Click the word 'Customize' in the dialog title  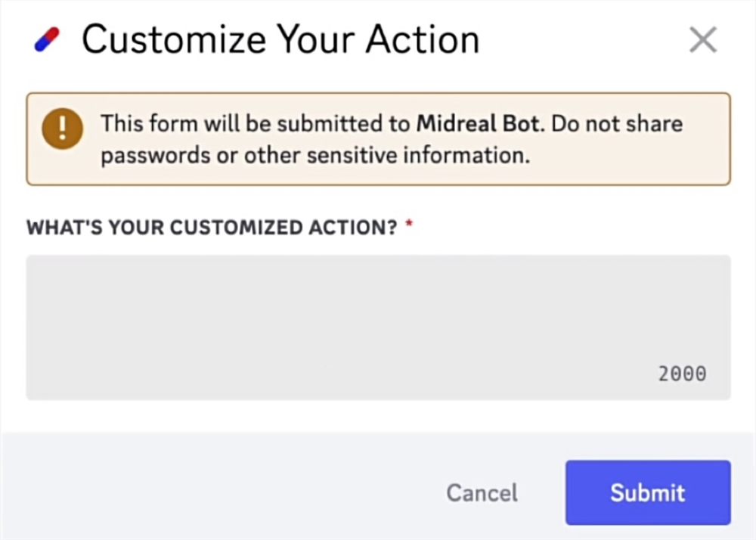point(174,39)
